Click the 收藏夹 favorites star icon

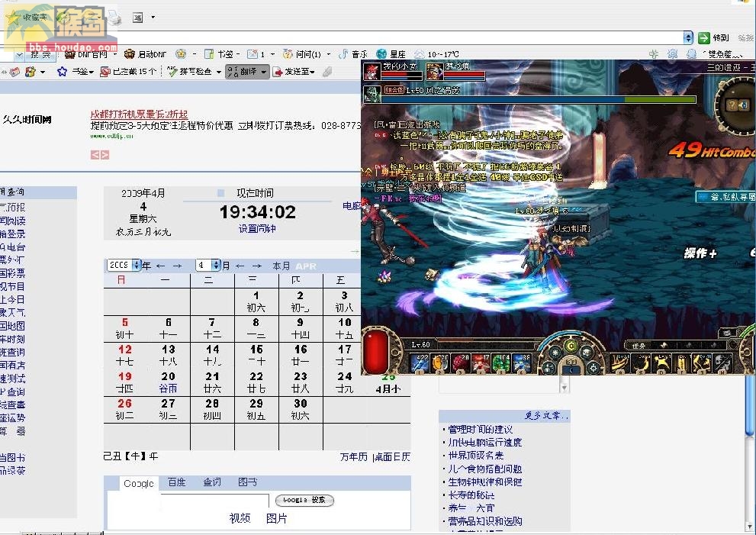[12, 18]
